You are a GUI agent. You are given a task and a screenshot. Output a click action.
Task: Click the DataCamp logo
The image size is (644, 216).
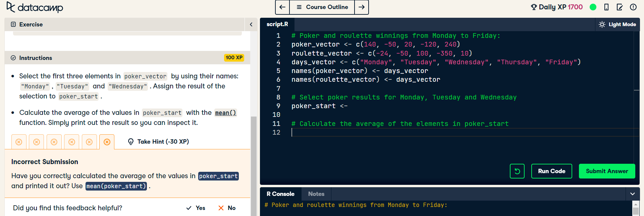(x=35, y=7)
